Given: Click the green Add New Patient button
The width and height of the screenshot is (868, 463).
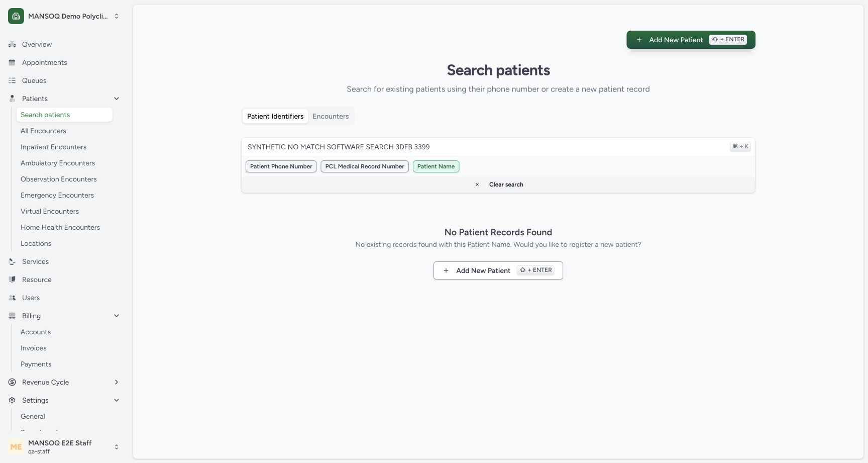Looking at the screenshot, I should 691,40.
